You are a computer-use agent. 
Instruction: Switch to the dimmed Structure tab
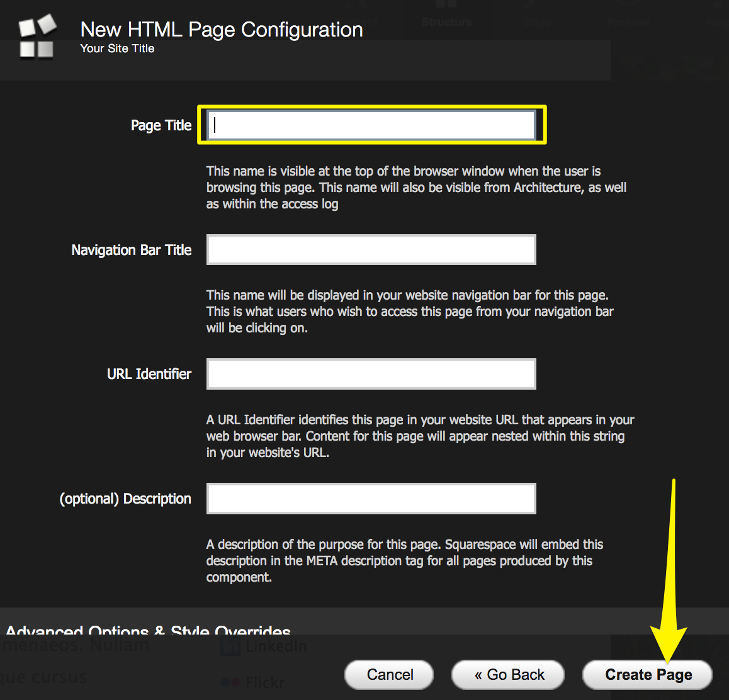pyautogui.click(x=446, y=22)
